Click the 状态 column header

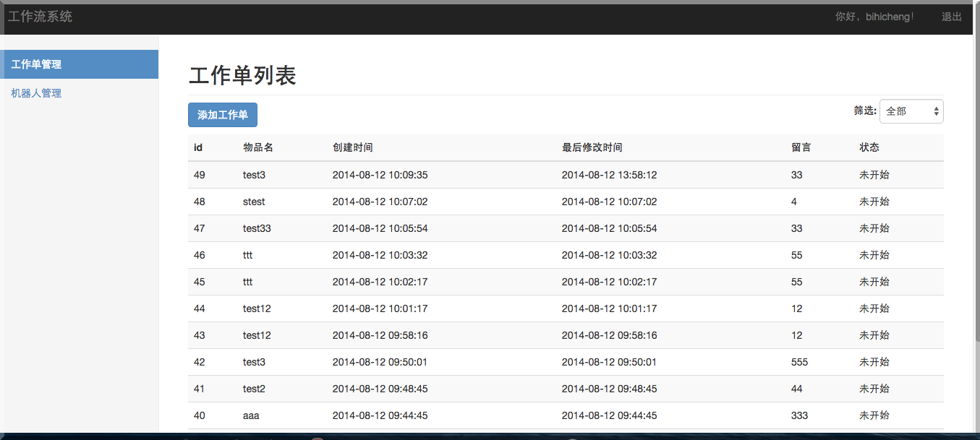pyautogui.click(x=868, y=147)
